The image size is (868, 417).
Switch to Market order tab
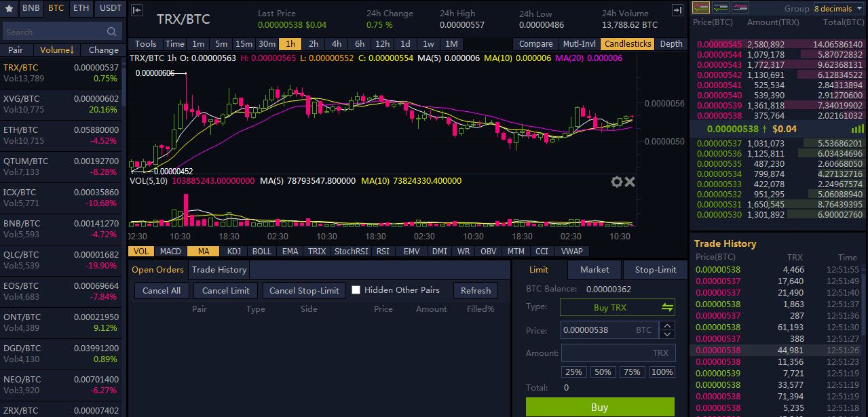pyautogui.click(x=595, y=269)
